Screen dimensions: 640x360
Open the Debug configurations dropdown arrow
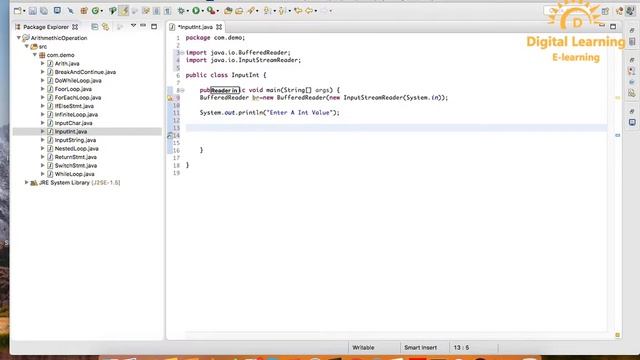tap(188, 11)
